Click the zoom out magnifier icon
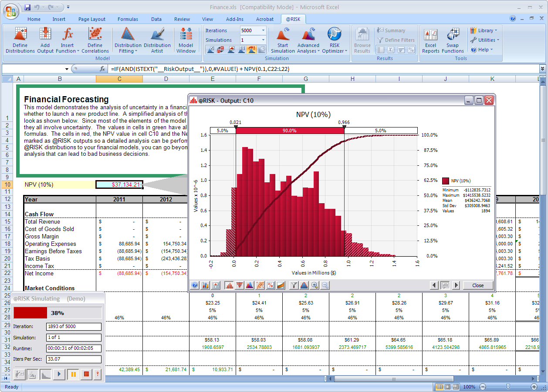This screenshot has height=392, width=548. point(325,285)
